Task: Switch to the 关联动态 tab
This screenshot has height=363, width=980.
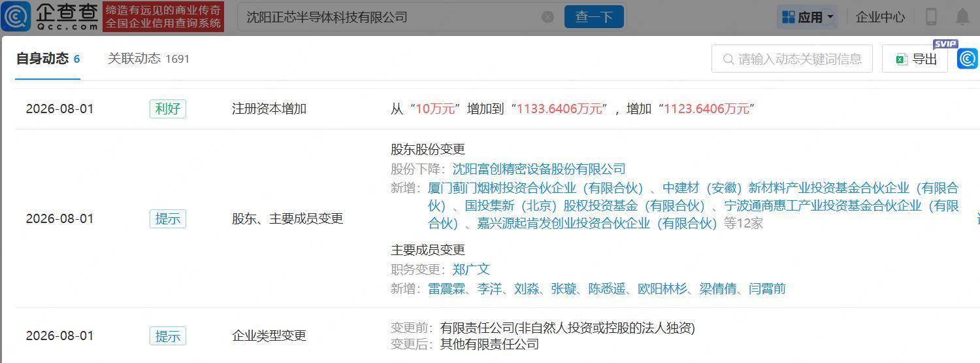Action: tap(148, 59)
